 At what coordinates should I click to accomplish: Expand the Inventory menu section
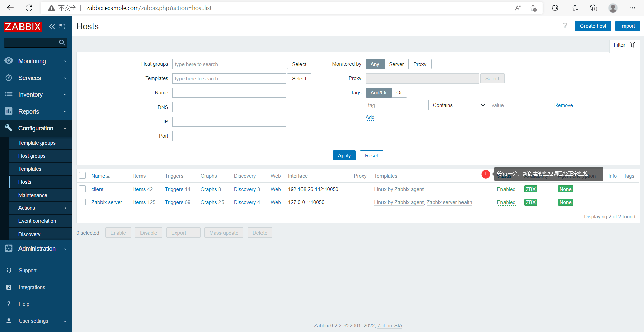(65, 95)
